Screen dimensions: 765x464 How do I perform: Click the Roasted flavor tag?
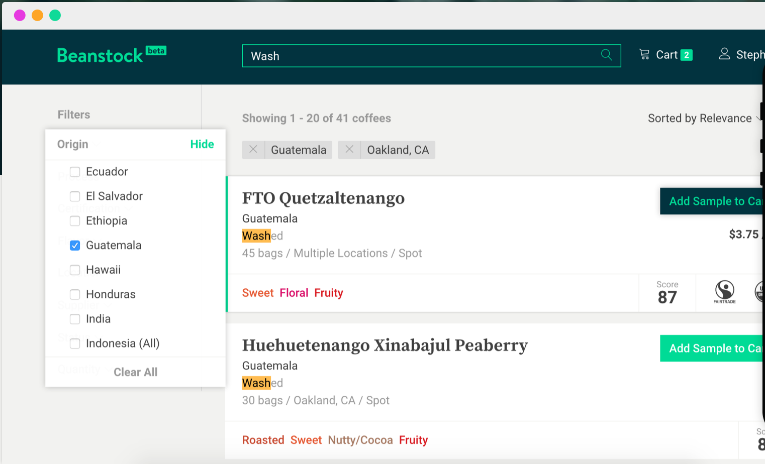[x=263, y=440]
